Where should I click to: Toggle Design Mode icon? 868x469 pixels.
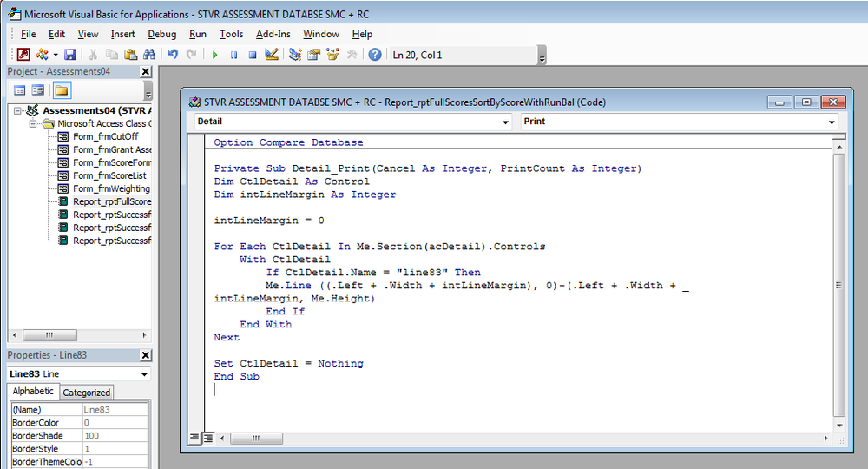(x=271, y=54)
